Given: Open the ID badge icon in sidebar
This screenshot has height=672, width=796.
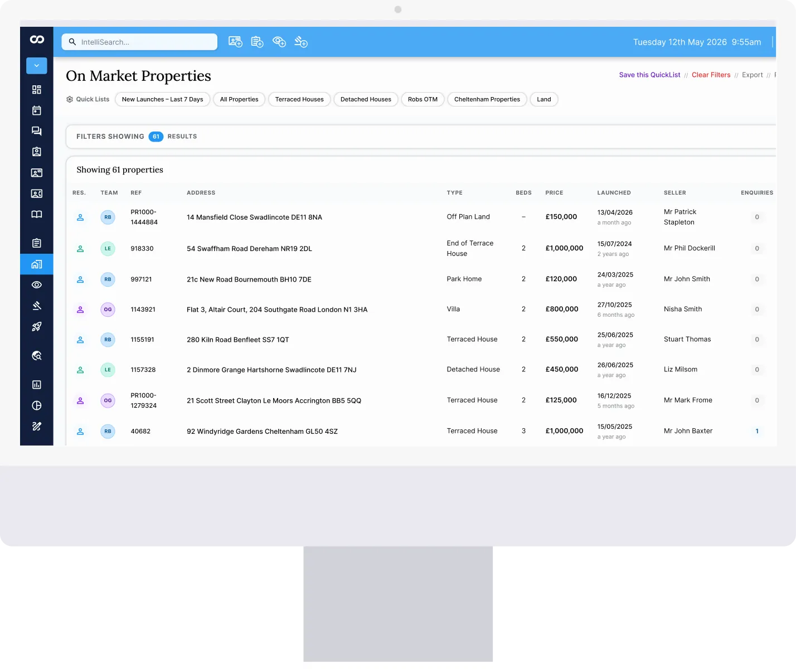Looking at the screenshot, I should [x=37, y=152].
